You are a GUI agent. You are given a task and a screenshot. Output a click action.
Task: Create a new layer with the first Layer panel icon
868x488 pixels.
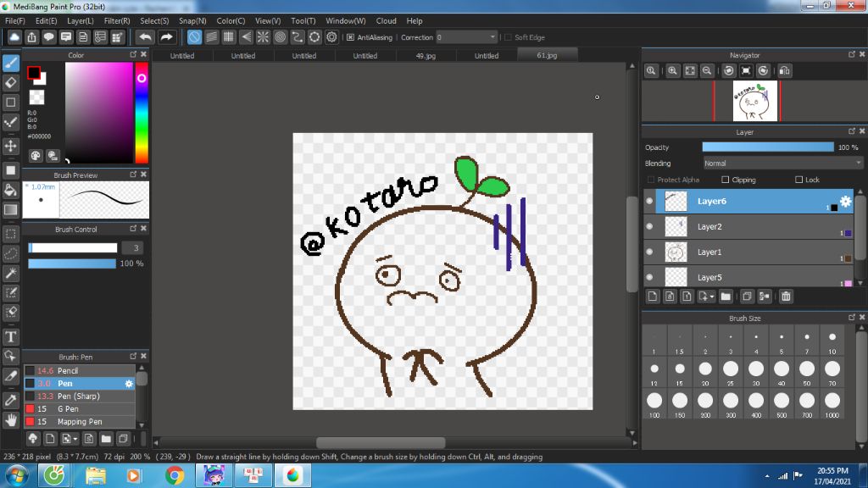point(653,297)
